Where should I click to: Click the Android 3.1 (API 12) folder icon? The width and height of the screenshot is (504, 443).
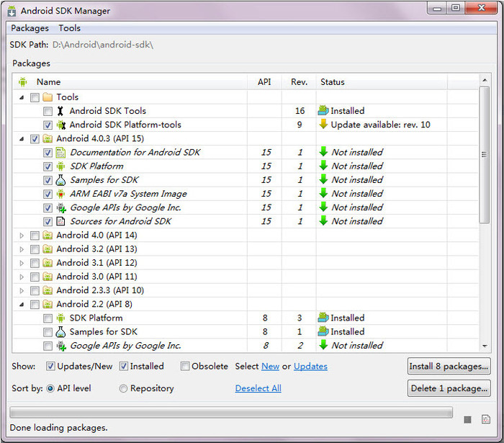click(x=48, y=263)
